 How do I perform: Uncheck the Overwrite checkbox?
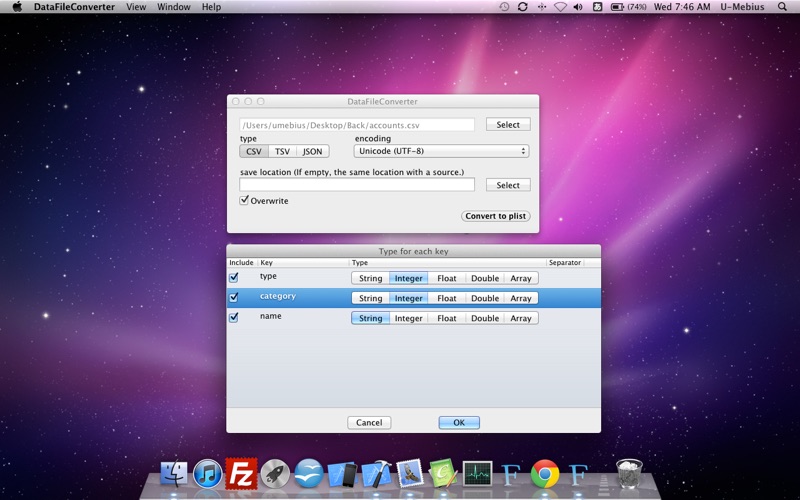[x=245, y=201]
